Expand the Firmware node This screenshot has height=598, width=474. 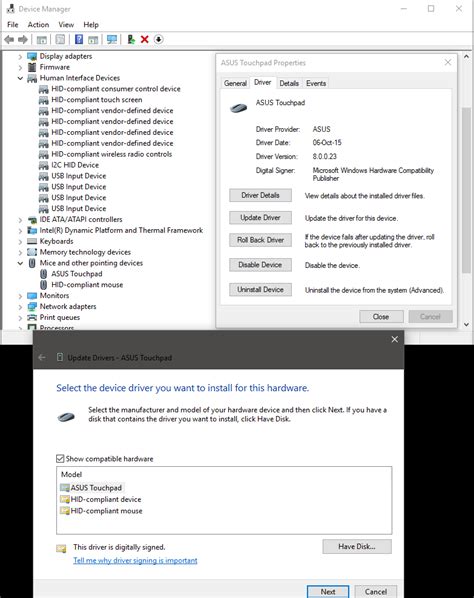coord(20,68)
